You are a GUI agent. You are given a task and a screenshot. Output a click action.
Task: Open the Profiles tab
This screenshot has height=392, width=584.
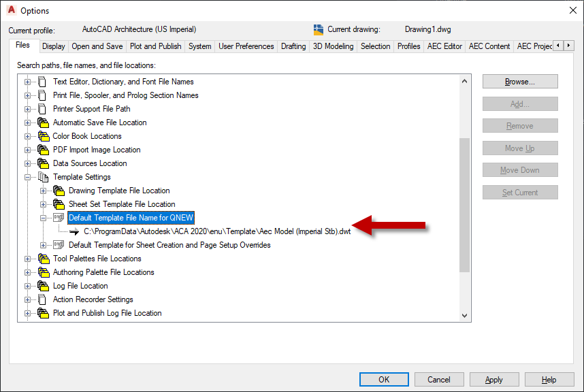[x=408, y=46]
